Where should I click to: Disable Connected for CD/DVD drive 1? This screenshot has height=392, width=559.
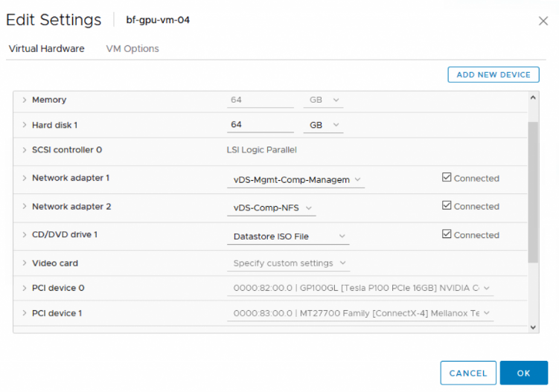click(447, 234)
